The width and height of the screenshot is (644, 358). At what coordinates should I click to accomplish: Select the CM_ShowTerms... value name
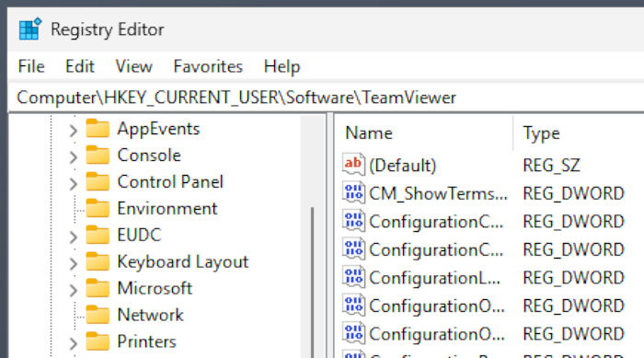pyautogui.click(x=438, y=193)
